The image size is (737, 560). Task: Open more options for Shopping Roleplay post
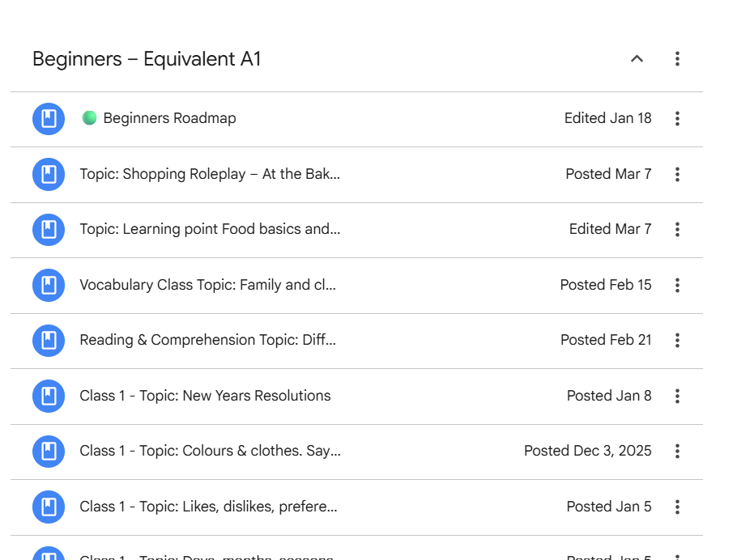(677, 174)
